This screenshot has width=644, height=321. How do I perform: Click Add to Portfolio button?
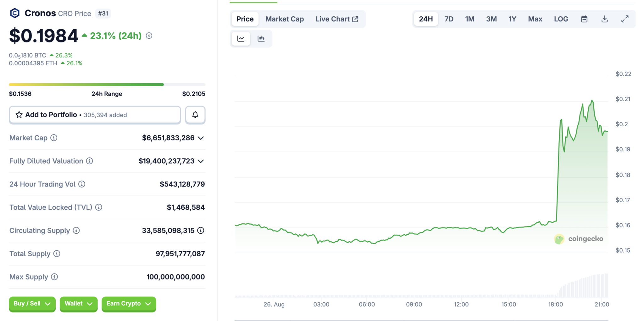click(x=95, y=115)
